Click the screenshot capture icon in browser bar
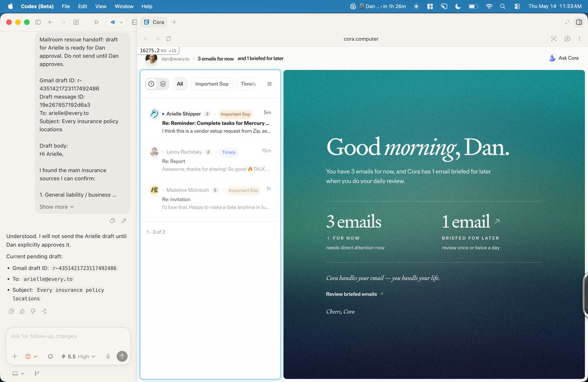588x382 pixels. coord(554,39)
